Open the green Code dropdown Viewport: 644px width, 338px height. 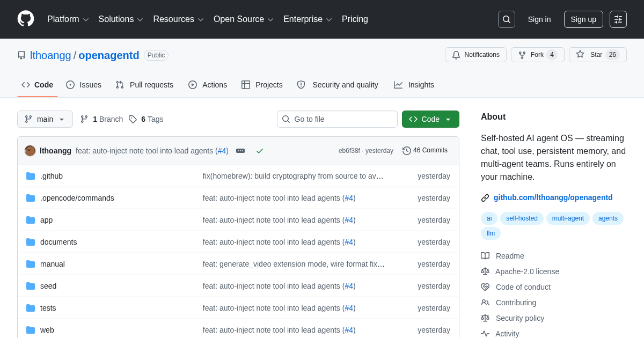tap(430, 119)
